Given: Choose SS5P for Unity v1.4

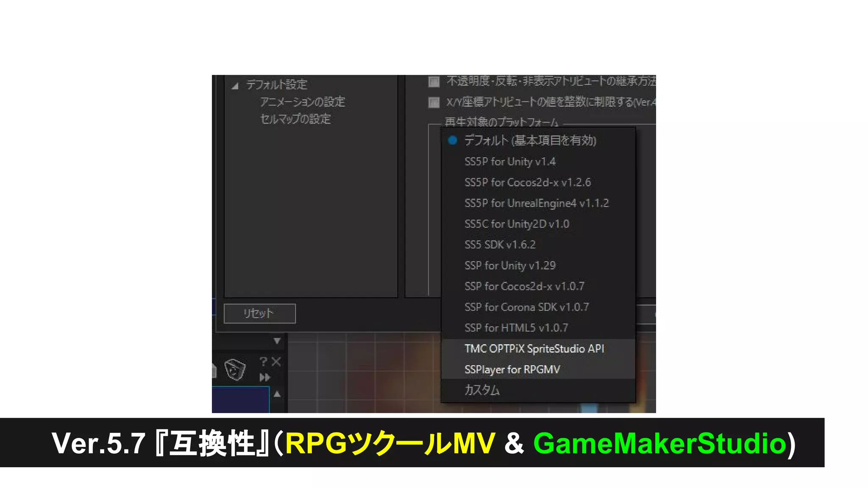Looking at the screenshot, I should 538,161.
